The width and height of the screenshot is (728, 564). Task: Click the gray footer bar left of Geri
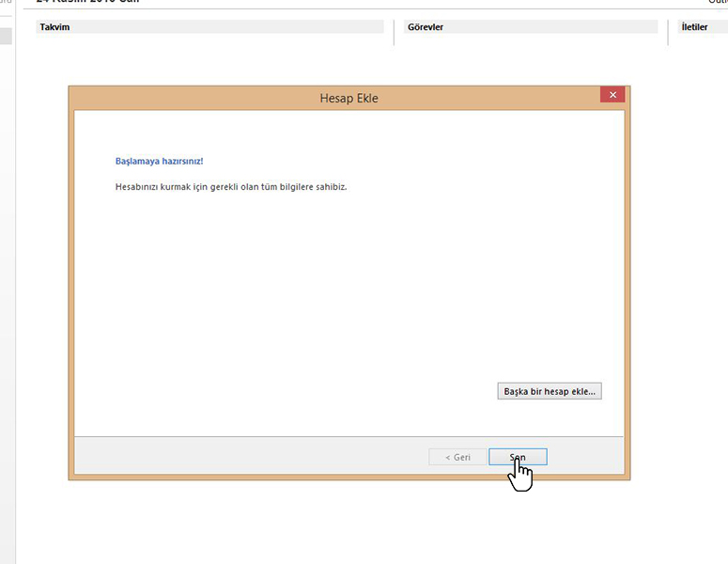[244, 457]
